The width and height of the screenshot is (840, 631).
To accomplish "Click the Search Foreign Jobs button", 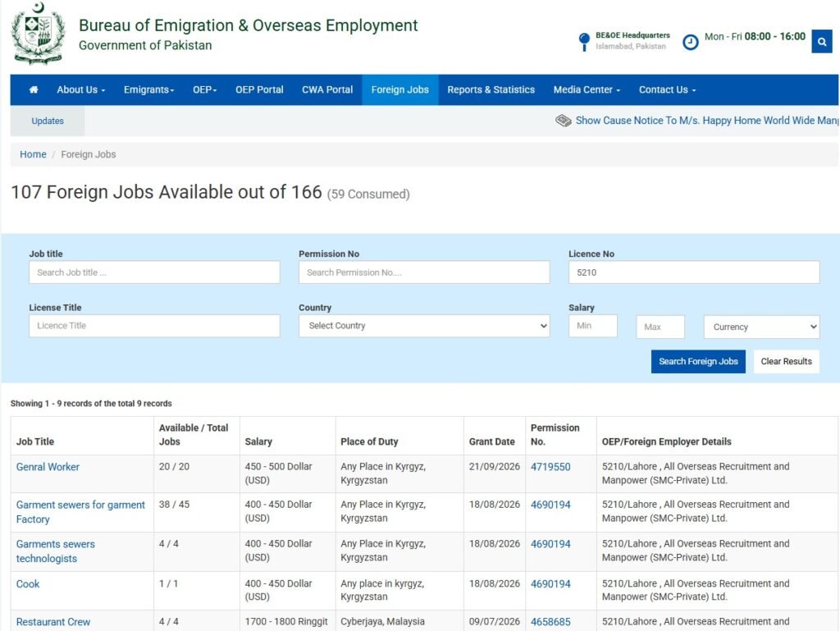I will 698,361.
